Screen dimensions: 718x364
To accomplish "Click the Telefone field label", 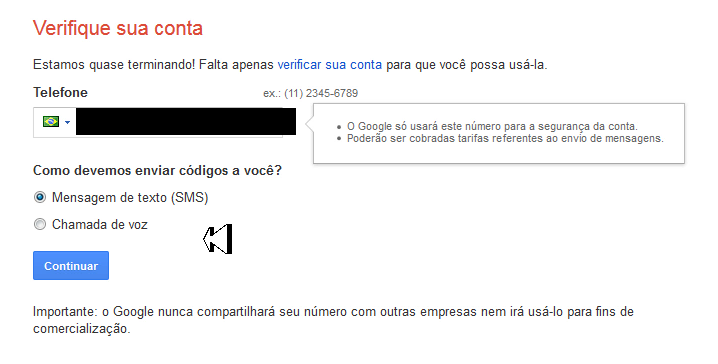I will tap(60, 92).
